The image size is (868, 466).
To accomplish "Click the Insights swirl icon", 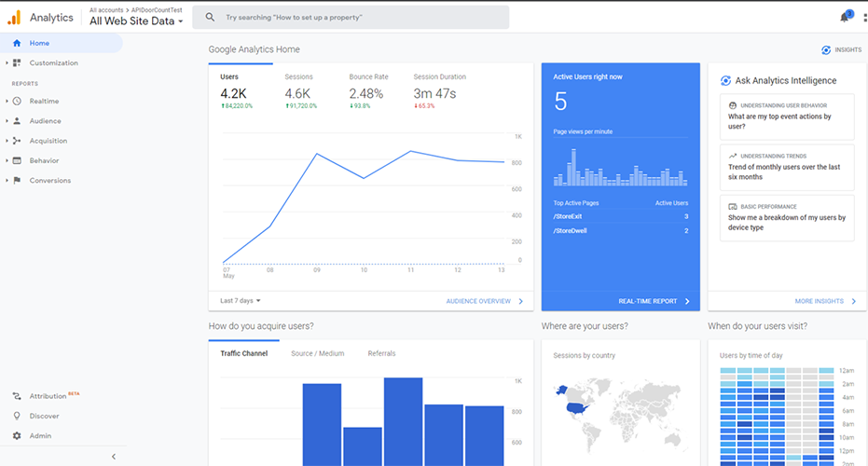I will click(826, 49).
